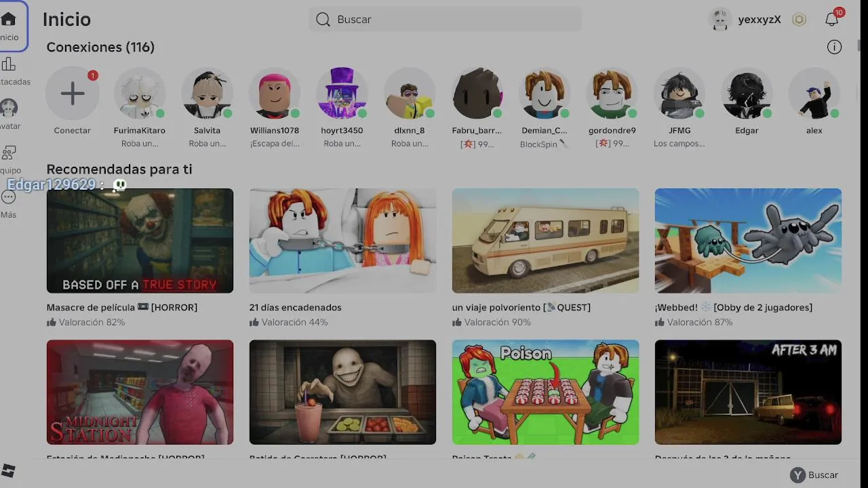Click the magnifier icon in the search bar
Image resolution: width=868 pixels, height=488 pixels.
tap(323, 20)
